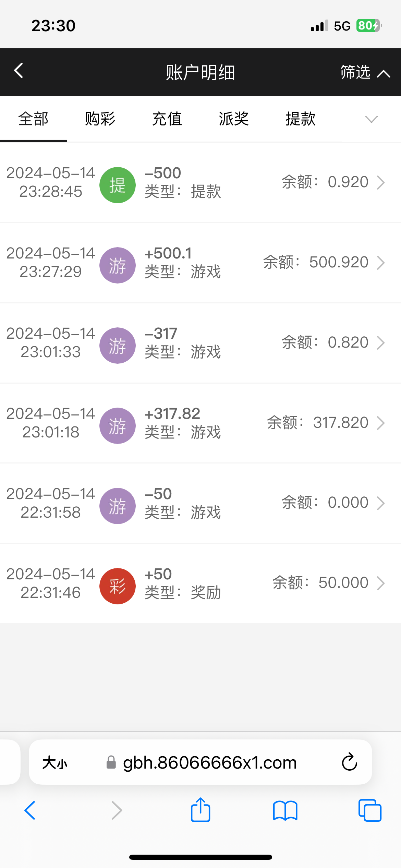The image size is (401, 868).
Task: Tap Safari reload page icon
Action: click(x=349, y=762)
